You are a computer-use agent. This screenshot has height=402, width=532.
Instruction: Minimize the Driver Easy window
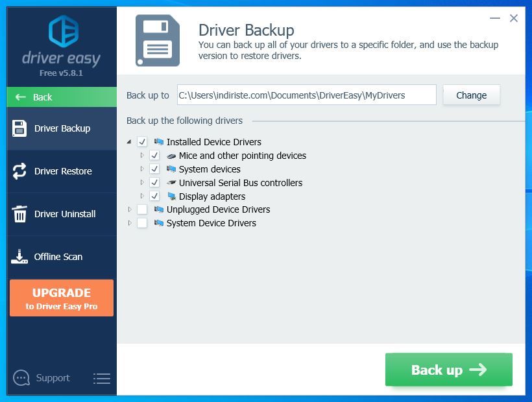tap(495, 18)
